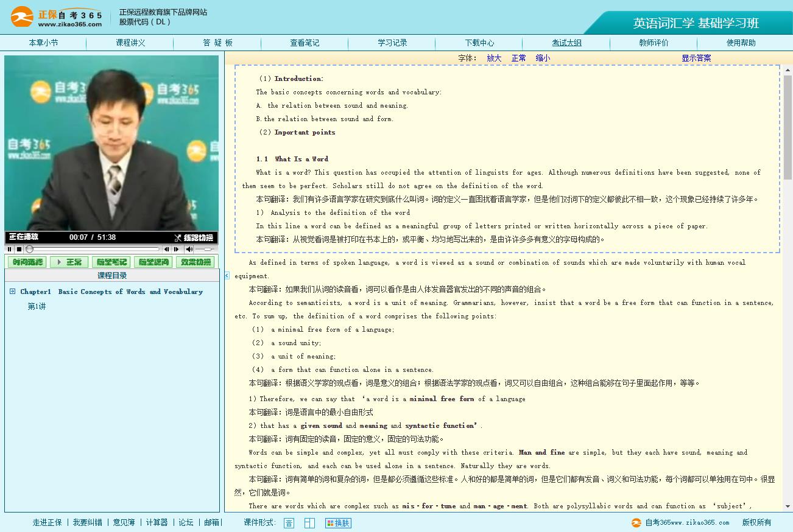Click the volume slider
Screen dimensions: 793x532
(x=206, y=249)
